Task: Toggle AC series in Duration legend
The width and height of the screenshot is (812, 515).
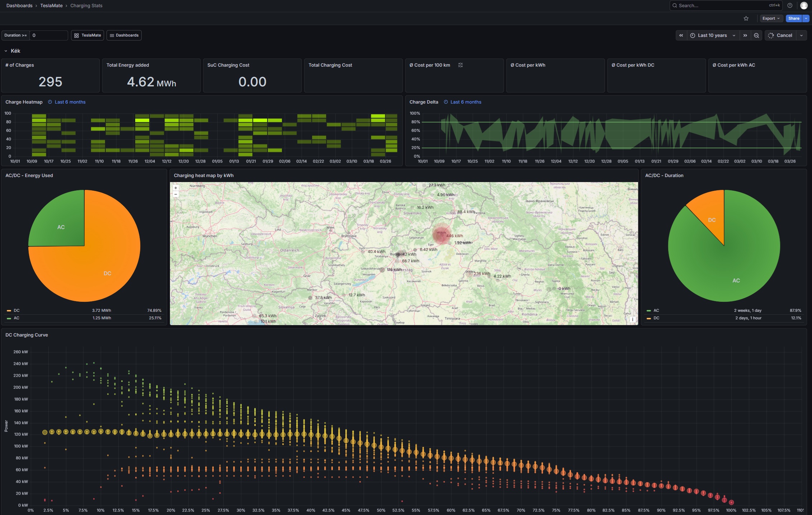Action: (656, 310)
